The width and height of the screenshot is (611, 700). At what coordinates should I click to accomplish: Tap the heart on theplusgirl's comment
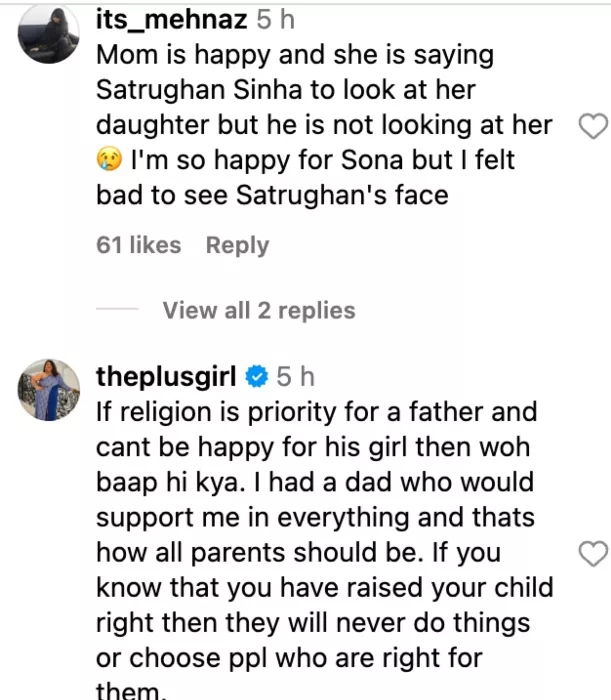pos(593,553)
